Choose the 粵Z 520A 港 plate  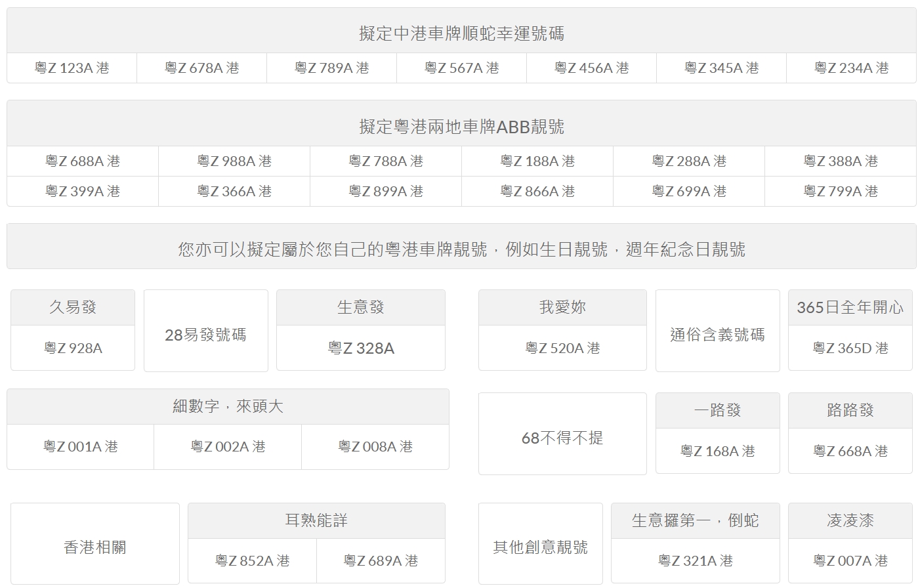(x=562, y=348)
